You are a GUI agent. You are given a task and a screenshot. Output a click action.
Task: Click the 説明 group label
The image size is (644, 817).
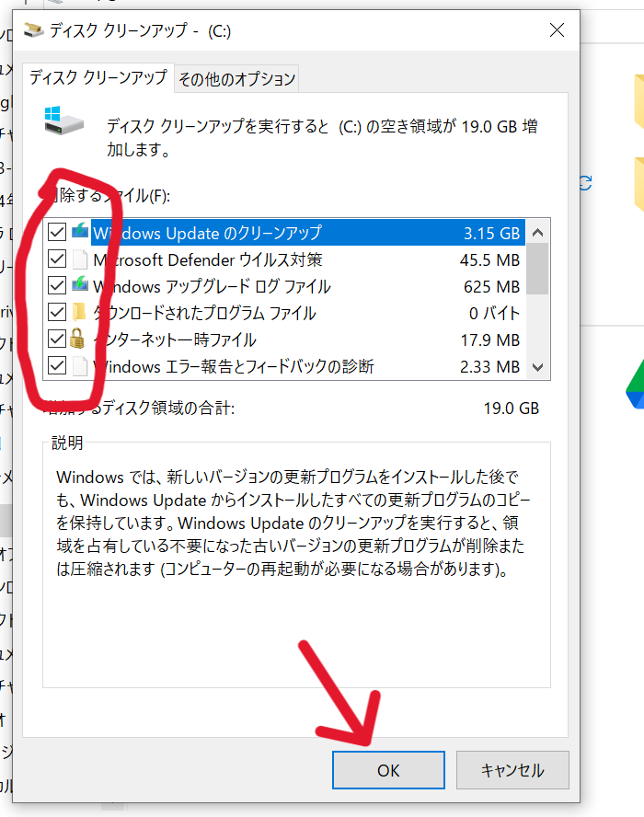pyautogui.click(x=67, y=443)
